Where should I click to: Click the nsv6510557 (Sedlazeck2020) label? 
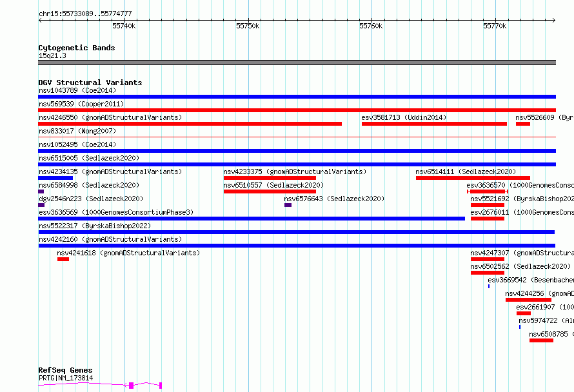click(273, 185)
